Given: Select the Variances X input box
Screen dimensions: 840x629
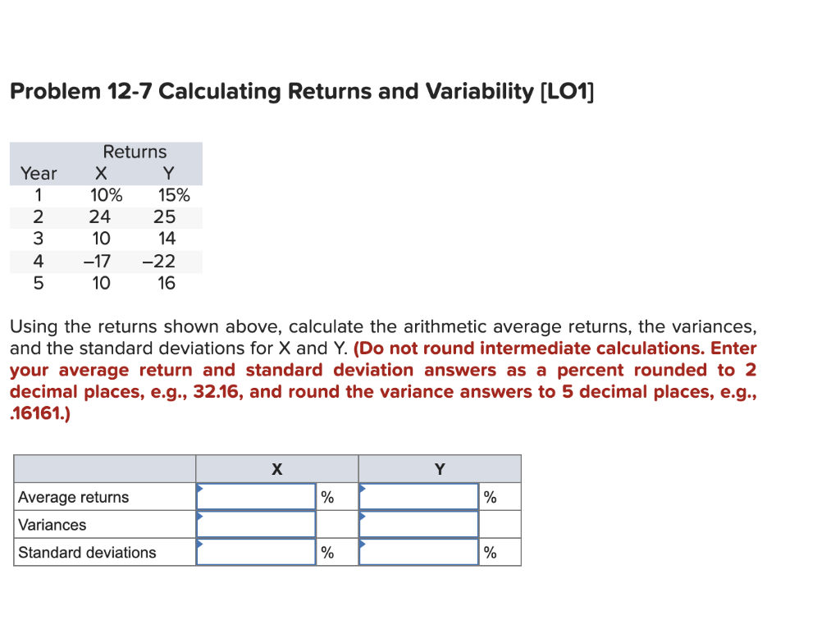Looking at the screenshot, I should [x=255, y=524].
